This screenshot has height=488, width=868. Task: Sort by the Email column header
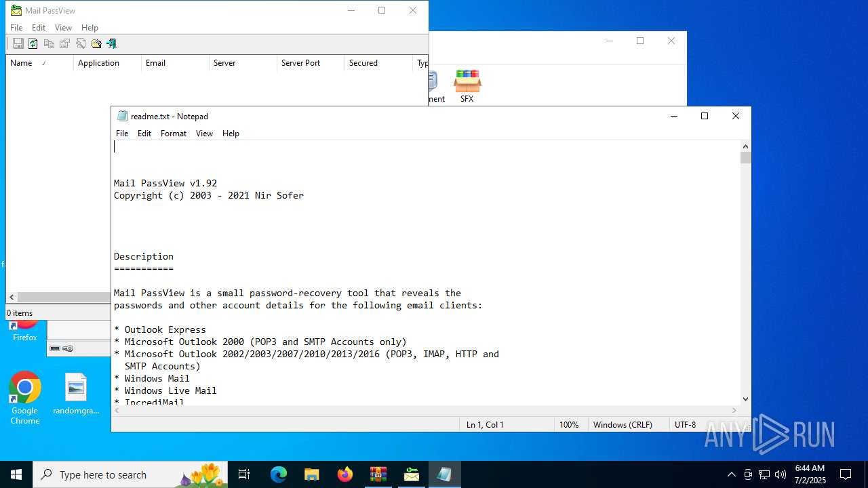click(x=175, y=63)
